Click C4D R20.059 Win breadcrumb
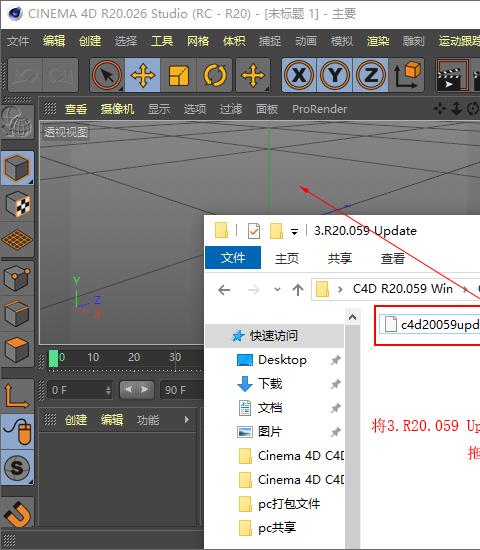 403,289
